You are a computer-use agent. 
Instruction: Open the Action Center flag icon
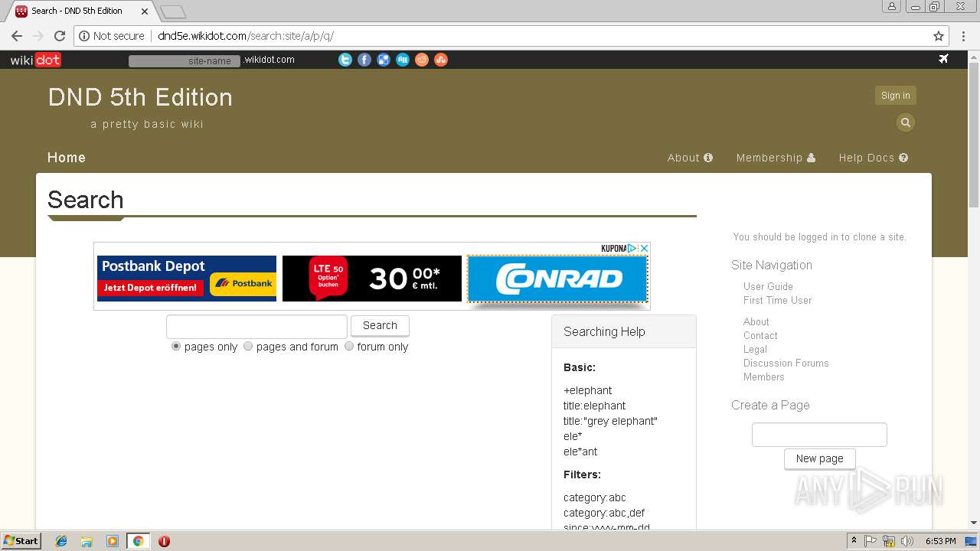(x=871, y=541)
